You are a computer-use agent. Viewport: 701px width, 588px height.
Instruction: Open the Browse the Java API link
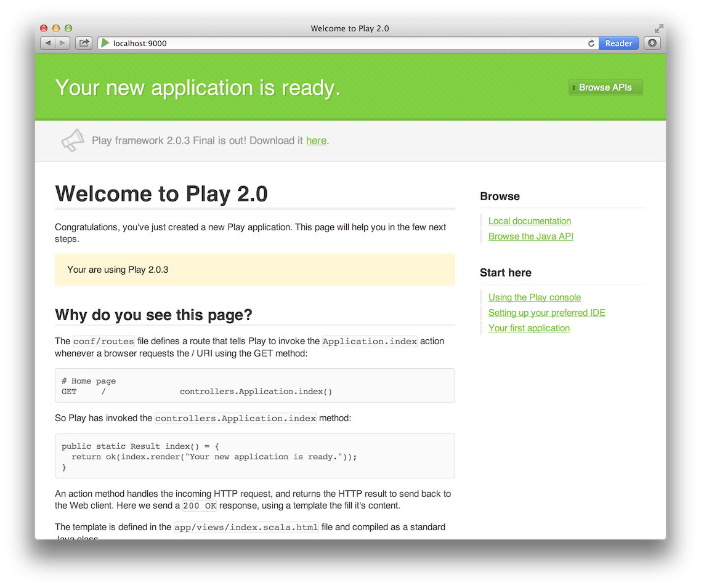click(530, 236)
